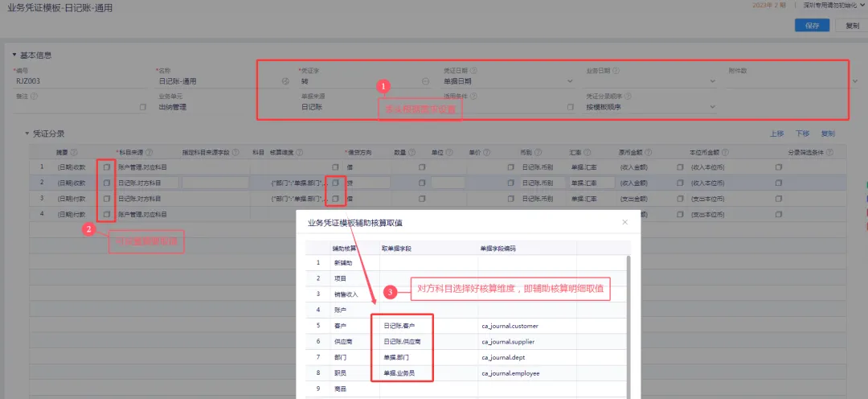Click the 编号 field containing RJZ003
The image size is (868, 399).
[x=80, y=81]
